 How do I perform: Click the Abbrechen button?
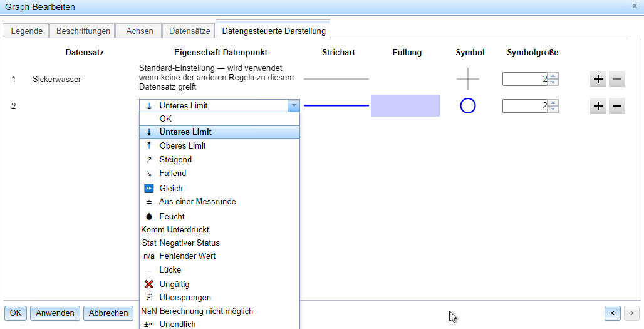(108, 313)
